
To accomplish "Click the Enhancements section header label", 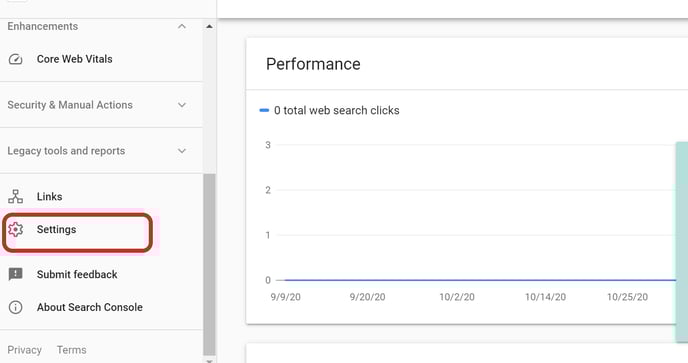I will point(43,26).
